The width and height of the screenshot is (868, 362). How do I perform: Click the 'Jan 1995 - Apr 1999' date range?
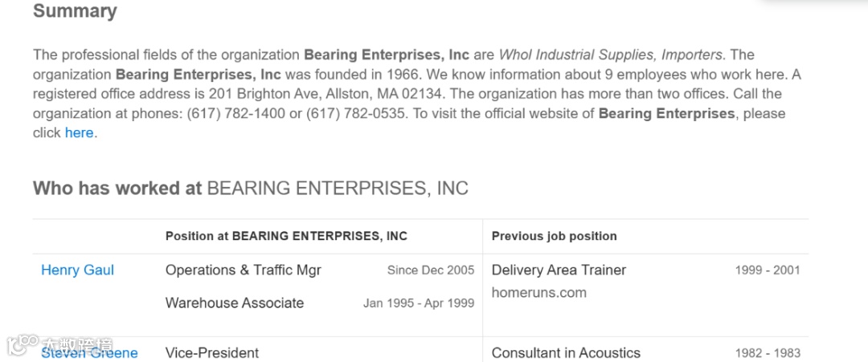click(x=418, y=303)
